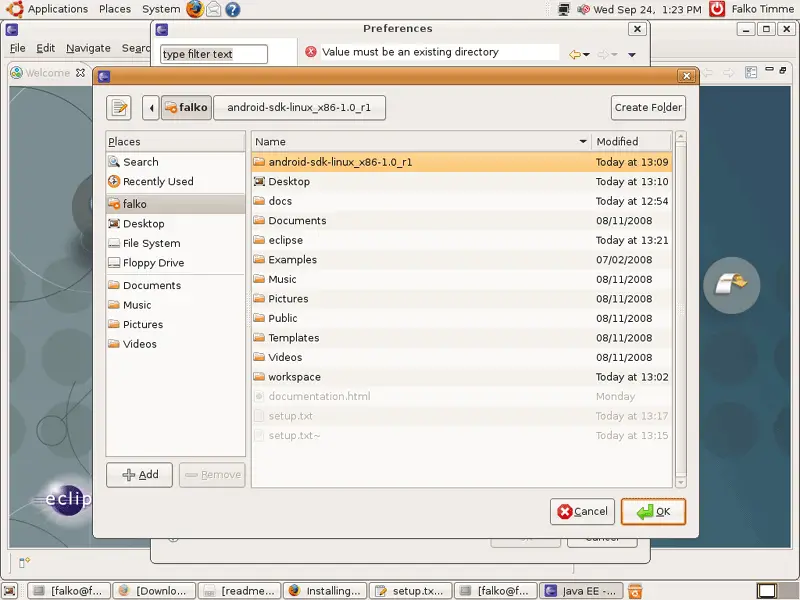Launch Firefox from top panel

click(x=194, y=9)
